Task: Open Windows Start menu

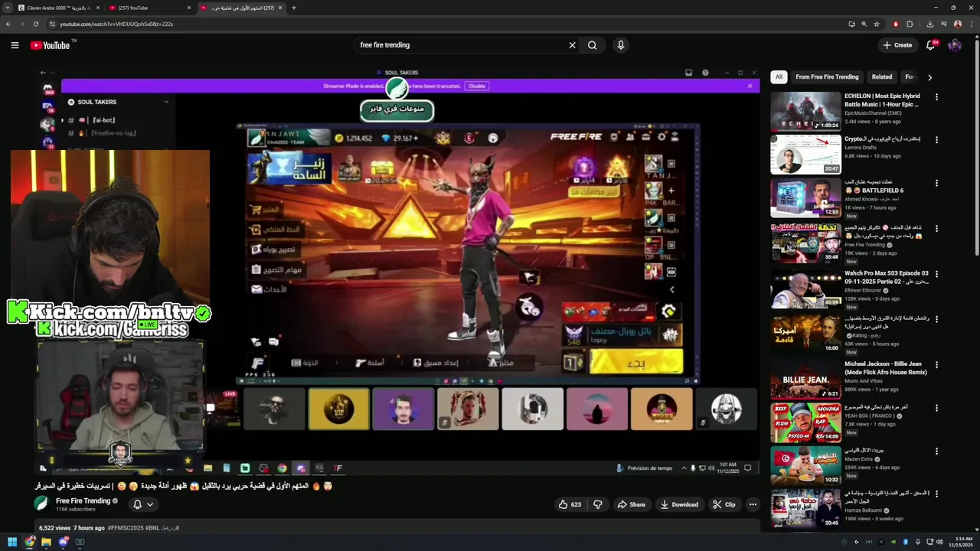Action: click(x=12, y=542)
